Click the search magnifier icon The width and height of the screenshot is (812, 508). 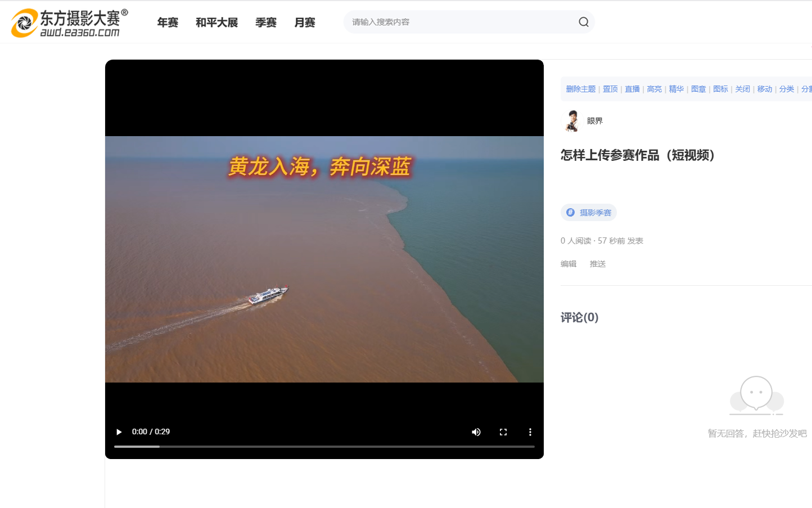point(583,22)
